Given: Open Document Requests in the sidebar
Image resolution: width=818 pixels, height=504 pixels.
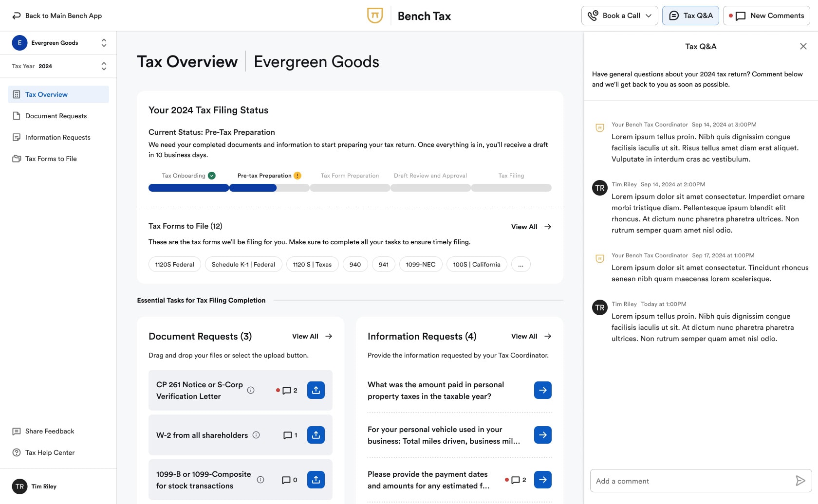Looking at the screenshot, I should point(58,116).
